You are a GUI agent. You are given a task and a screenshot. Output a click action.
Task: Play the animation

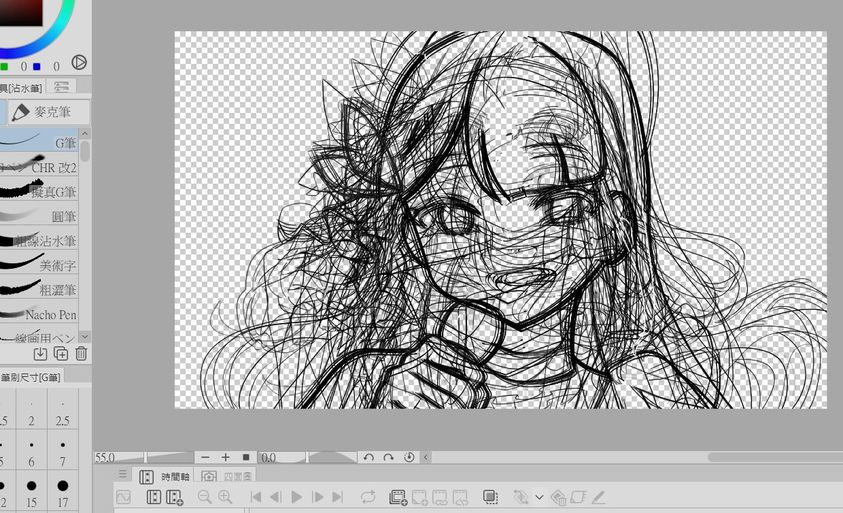pos(296,497)
